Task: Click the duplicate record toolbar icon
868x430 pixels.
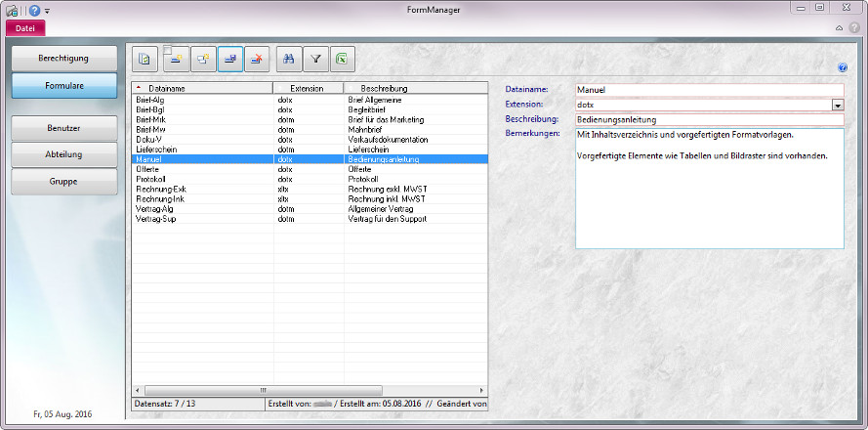Action: coord(204,59)
